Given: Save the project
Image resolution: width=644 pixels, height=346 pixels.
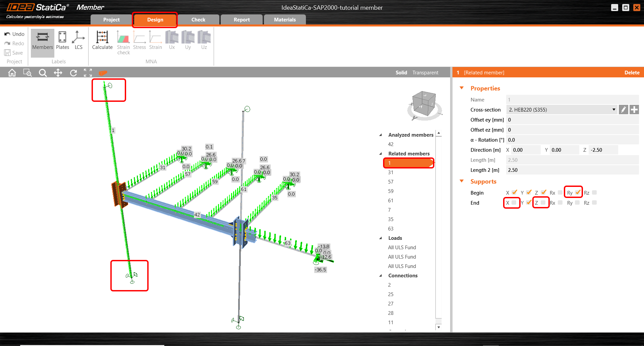Looking at the screenshot, I should tap(14, 53).
